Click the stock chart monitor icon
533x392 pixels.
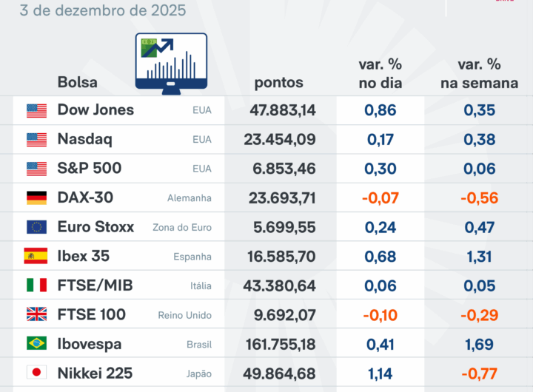click(x=171, y=65)
